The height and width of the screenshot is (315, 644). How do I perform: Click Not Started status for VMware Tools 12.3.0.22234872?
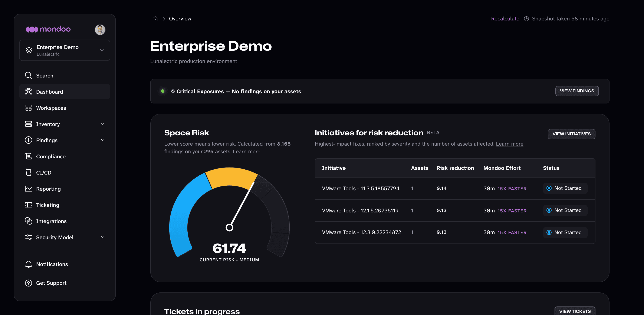tap(565, 232)
